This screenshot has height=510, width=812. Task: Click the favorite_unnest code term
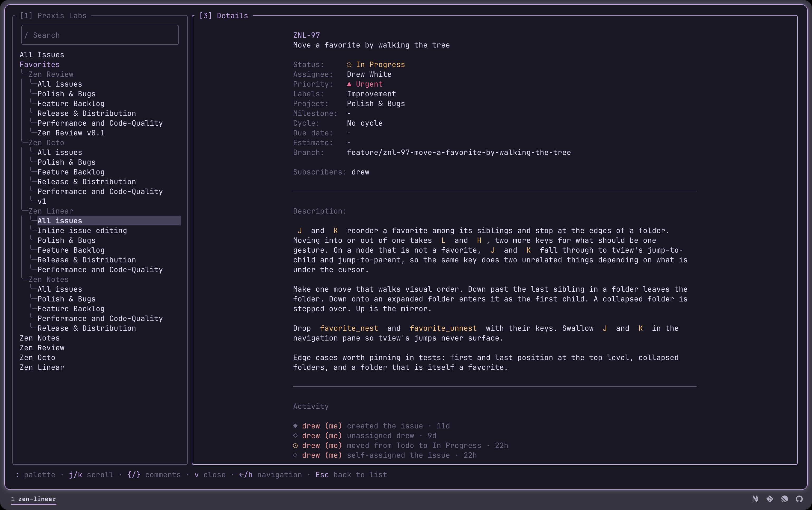(x=443, y=328)
